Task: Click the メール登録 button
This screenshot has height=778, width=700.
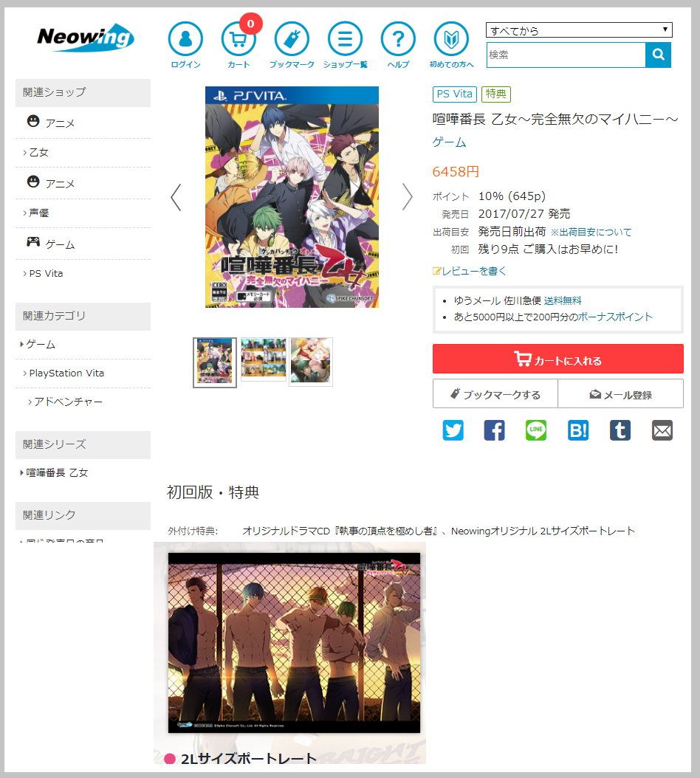Action: pyautogui.click(x=620, y=394)
